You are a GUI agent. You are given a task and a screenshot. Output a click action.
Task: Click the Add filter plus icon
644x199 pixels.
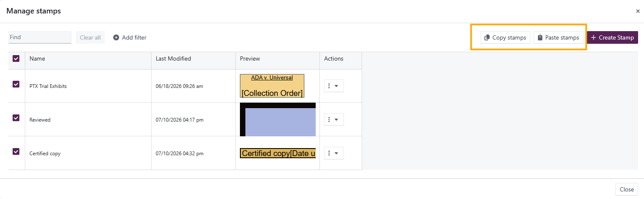pos(116,37)
